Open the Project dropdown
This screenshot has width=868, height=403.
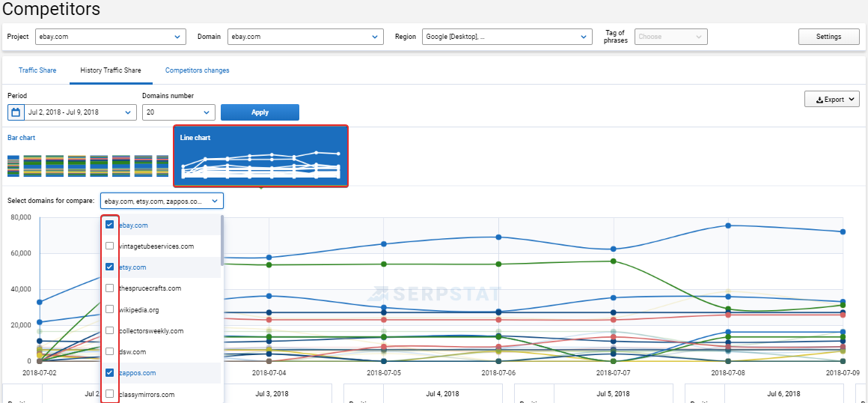111,37
